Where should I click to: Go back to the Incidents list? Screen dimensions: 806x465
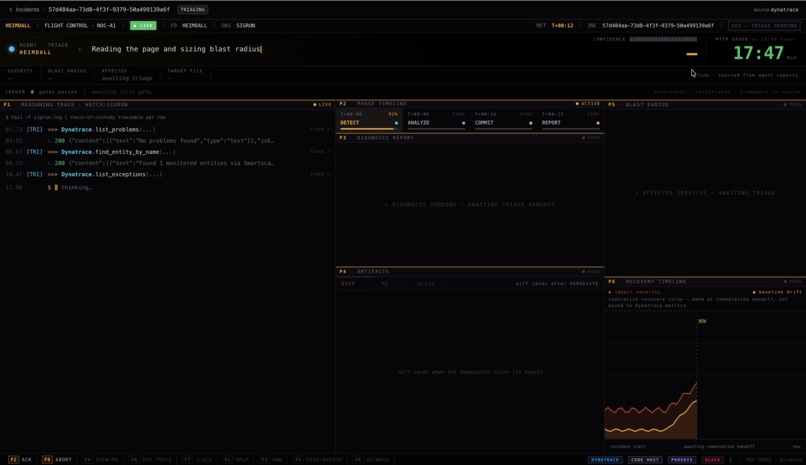click(x=24, y=9)
